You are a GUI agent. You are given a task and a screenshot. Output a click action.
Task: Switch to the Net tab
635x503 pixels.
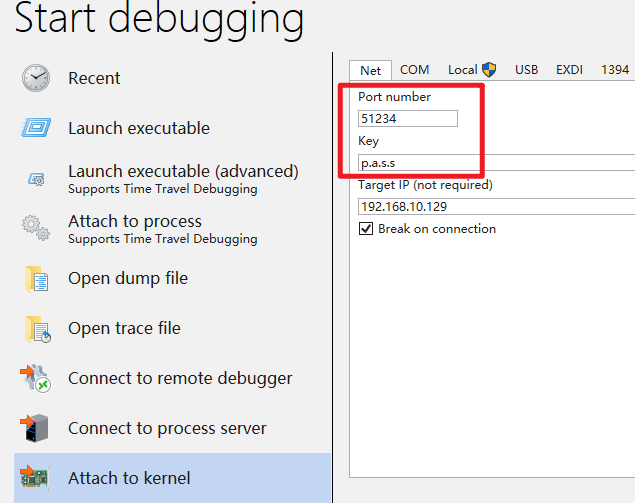pyautogui.click(x=371, y=70)
